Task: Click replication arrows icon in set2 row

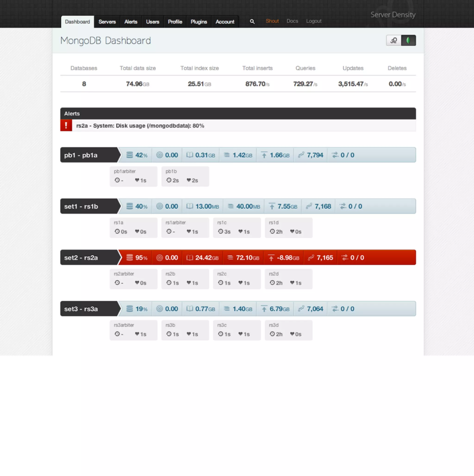Action: [x=344, y=257]
